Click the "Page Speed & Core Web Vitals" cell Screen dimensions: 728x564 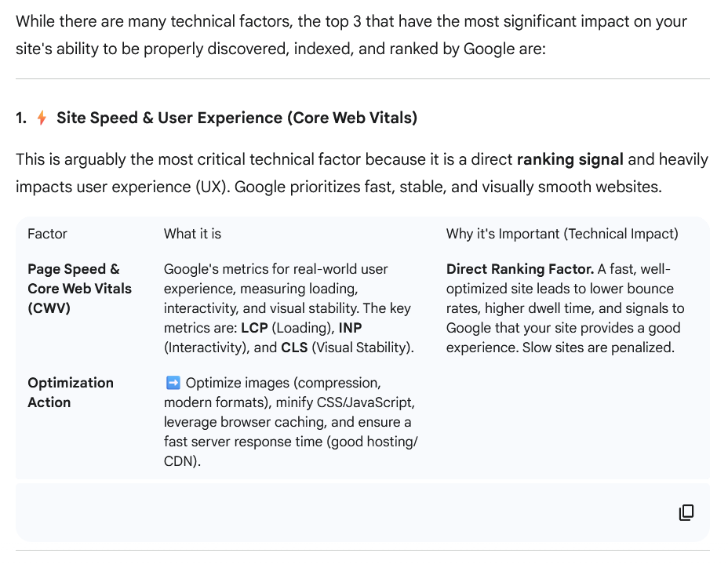point(78,289)
